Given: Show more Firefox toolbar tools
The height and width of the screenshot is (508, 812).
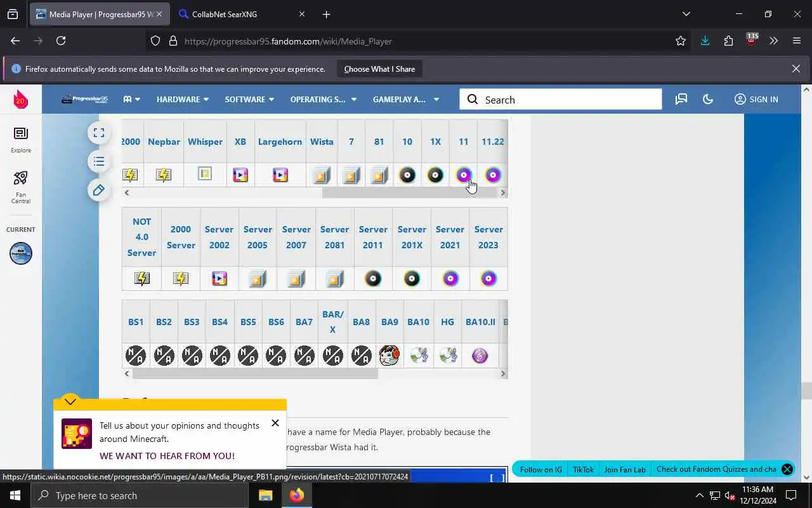Looking at the screenshot, I should click(773, 41).
